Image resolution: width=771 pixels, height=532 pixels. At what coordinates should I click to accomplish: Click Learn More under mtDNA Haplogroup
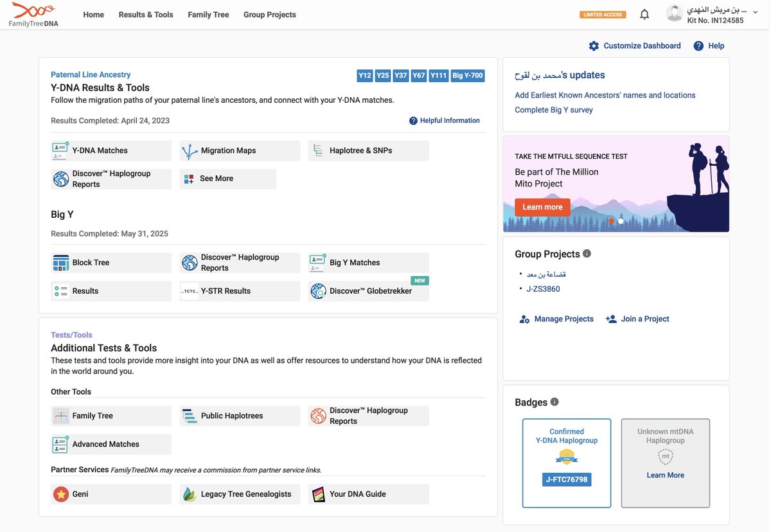click(666, 475)
